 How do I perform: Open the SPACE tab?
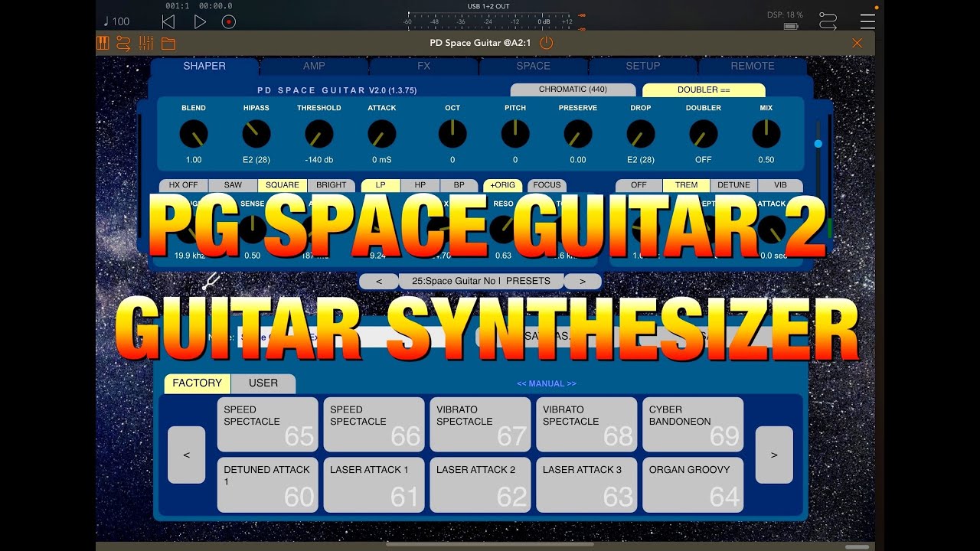tap(533, 66)
